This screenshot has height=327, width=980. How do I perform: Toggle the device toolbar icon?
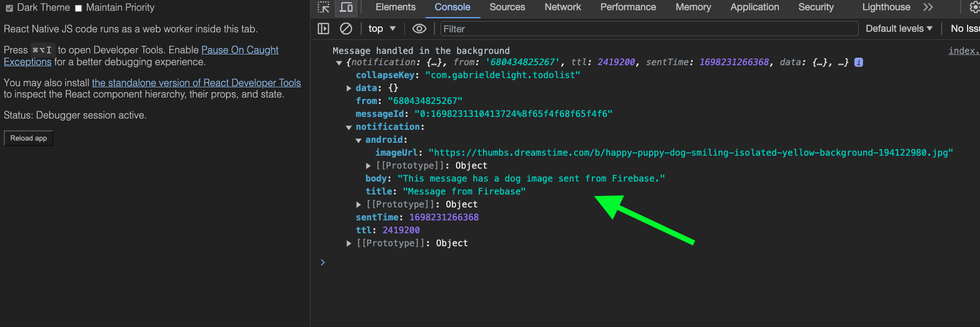pyautogui.click(x=346, y=7)
